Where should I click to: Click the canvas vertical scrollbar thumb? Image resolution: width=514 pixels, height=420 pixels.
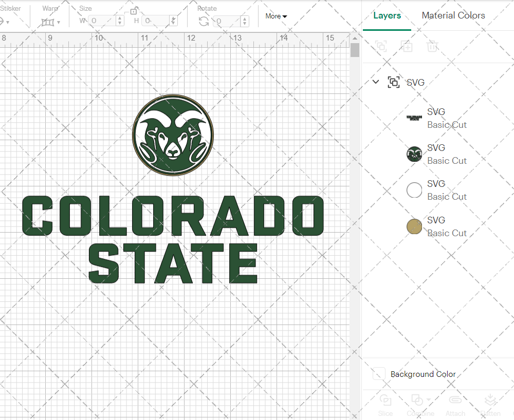click(355, 50)
